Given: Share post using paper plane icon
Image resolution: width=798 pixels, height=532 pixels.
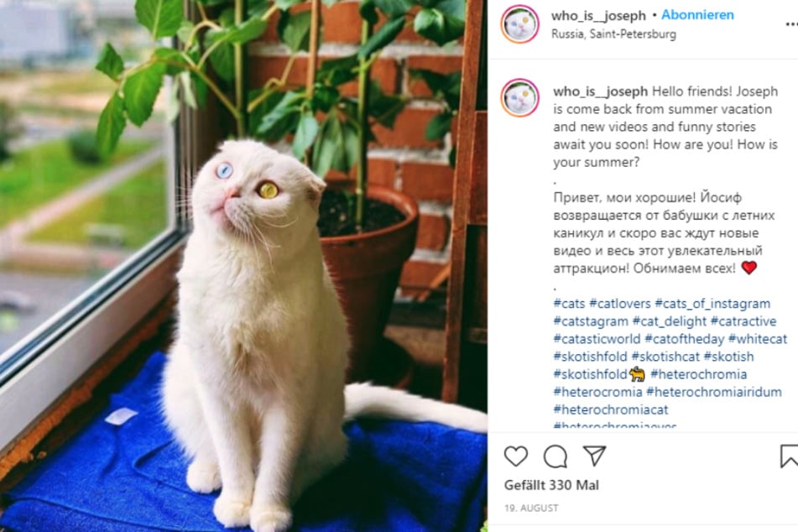Looking at the screenshot, I should tap(594, 456).
